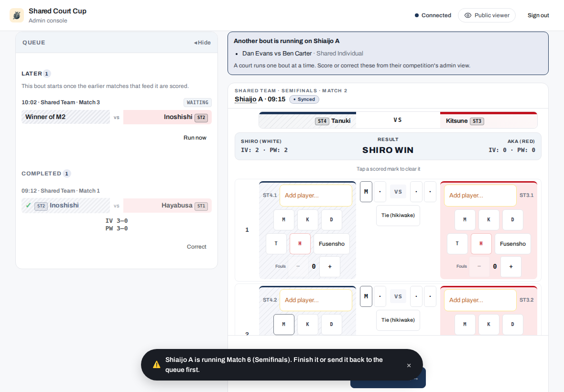Screen dimensions: 564x392
Task: Add player in ST4.1 input field
Action: tap(316, 195)
